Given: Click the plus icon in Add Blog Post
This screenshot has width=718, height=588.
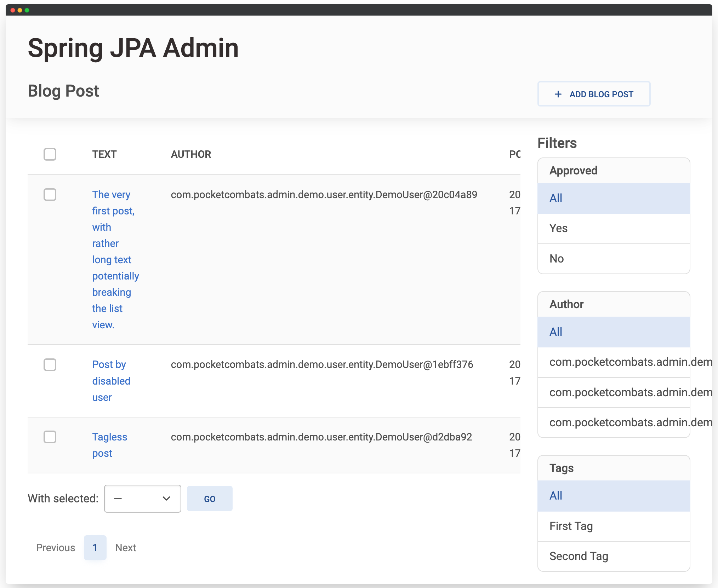Looking at the screenshot, I should pos(558,94).
